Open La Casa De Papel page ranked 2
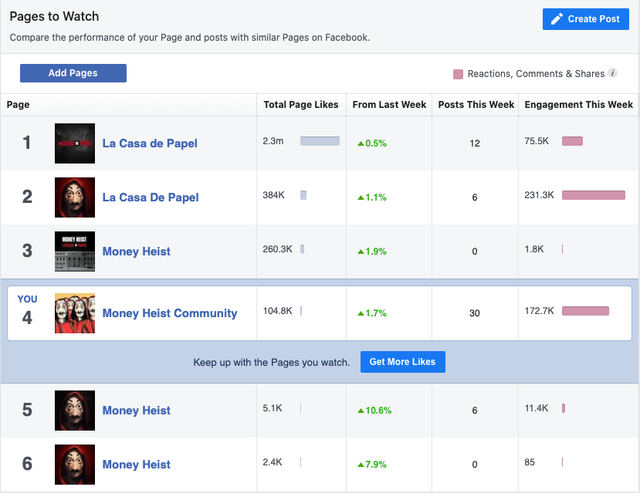 tap(150, 197)
